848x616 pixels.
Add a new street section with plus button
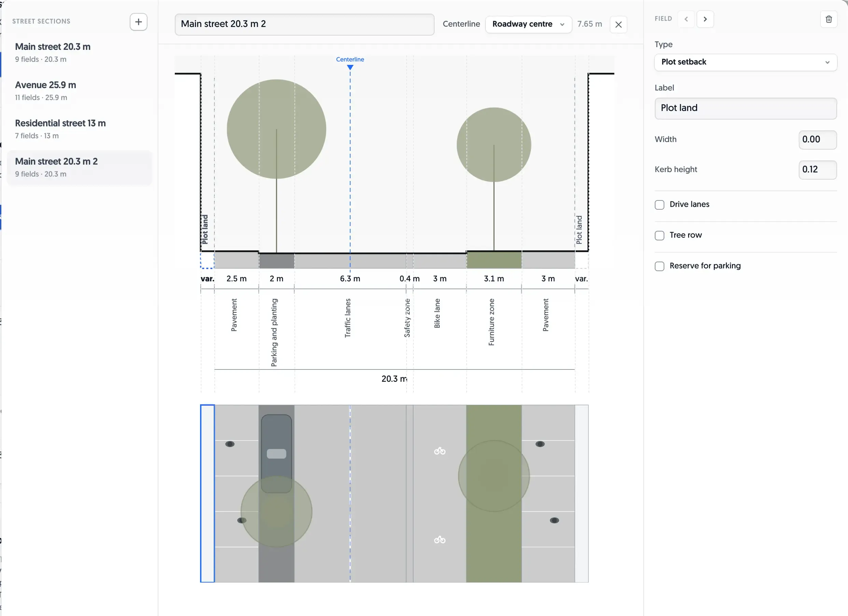click(138, 22)
